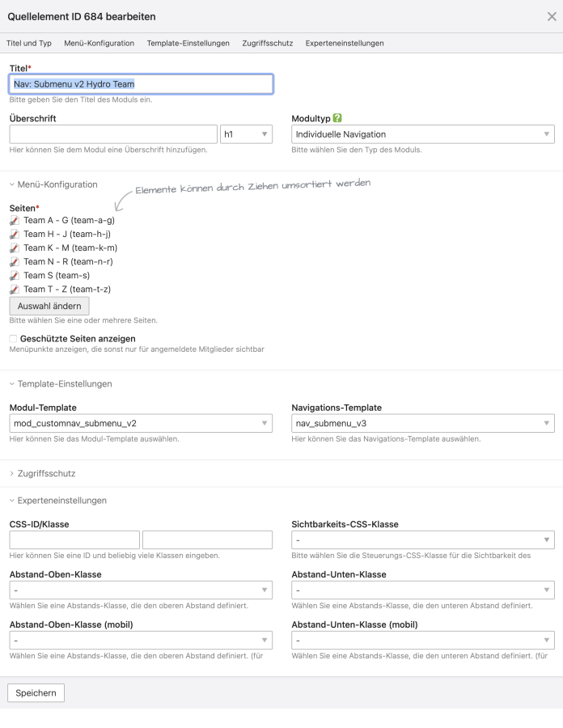The height and width of the screenshot is (728, 563).
Task: Click the edit icon beside Team S
Action: click(15, 276)
